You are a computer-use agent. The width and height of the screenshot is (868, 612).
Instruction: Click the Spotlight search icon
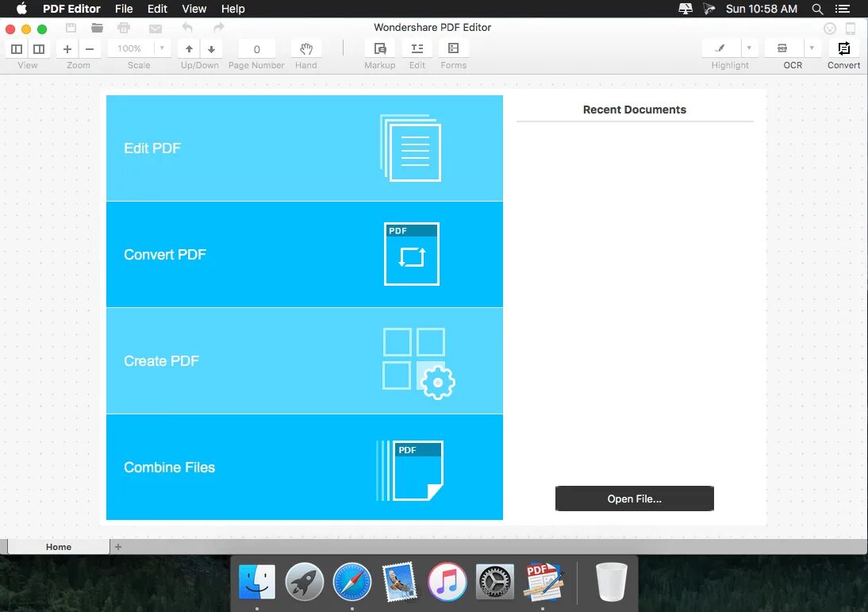point(817,9)
